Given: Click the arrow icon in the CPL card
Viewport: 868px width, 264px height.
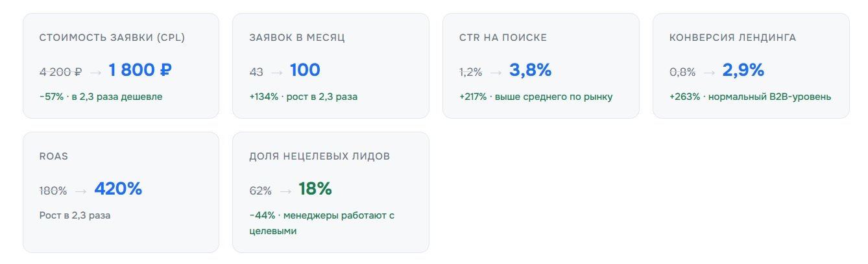Looking at the screenshot, I should 95,72.
